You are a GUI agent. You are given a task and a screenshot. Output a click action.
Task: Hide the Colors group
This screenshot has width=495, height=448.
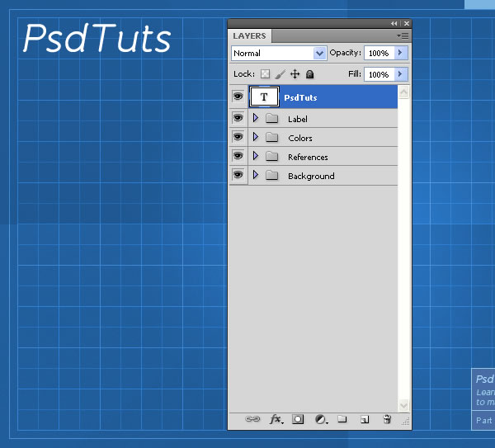pyautogui.click(x=238, y=137)
